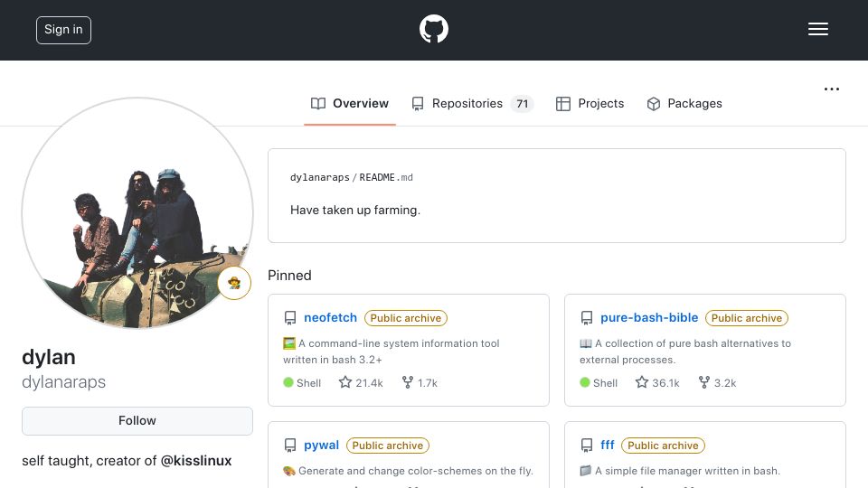The width and height of the screenshot is (868, 488).
Task: Open the three-dot profile options menu
Action: point(832,89)
